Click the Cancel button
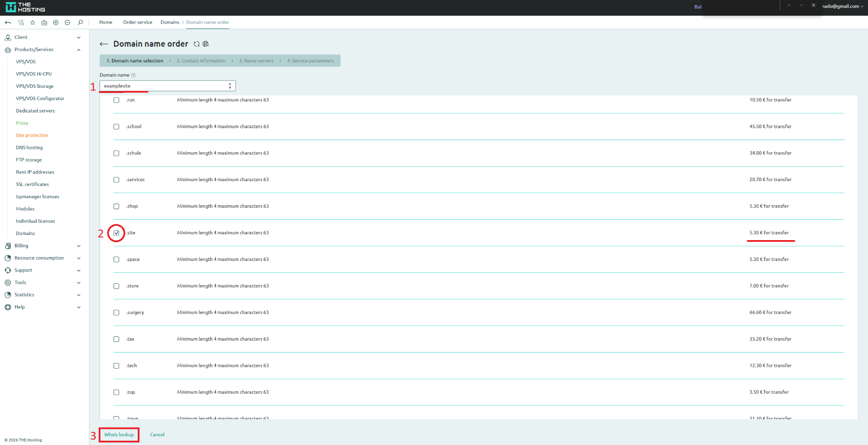Image resolution: width=868 pixels, height=445 pixels. pyautogui.click(x=157, y=435)
